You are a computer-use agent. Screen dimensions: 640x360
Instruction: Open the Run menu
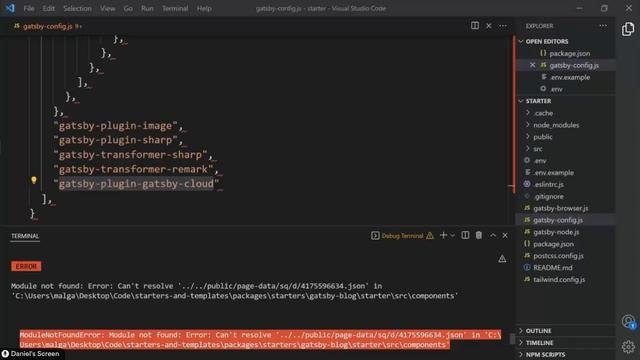click(147, 8)
